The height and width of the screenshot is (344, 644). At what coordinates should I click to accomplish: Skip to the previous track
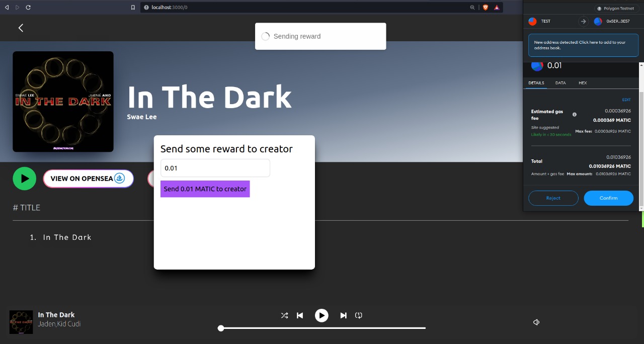click(x=300, y=315)
